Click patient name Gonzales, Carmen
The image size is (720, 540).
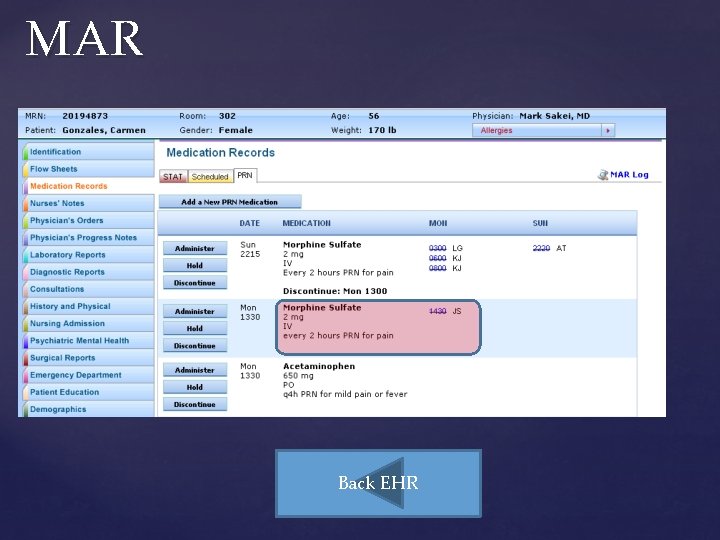(104, 130)
